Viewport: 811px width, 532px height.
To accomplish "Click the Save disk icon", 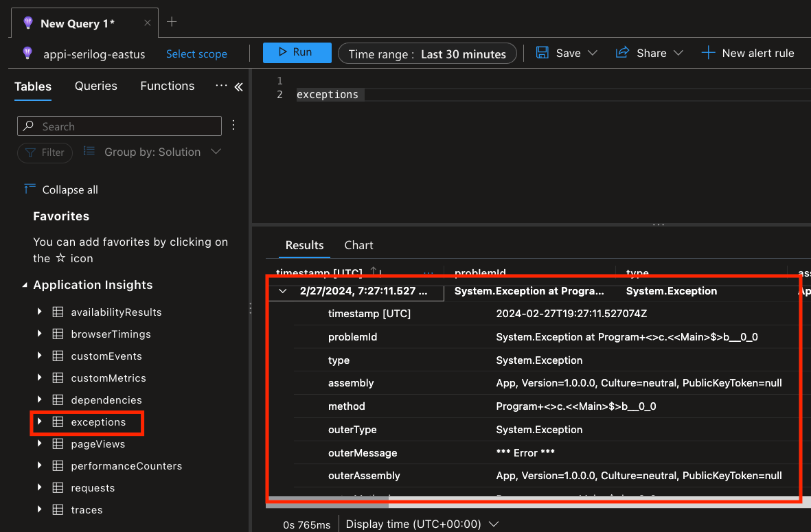I will (542, 53).
